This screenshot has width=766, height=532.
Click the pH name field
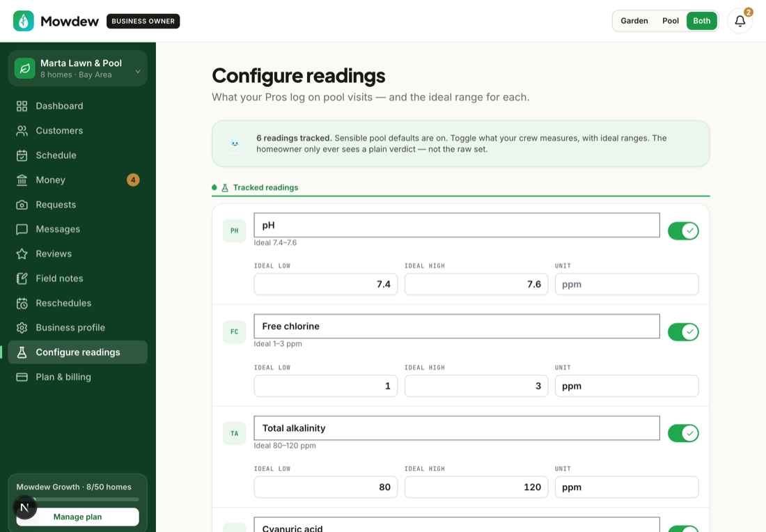coord(457,225)
